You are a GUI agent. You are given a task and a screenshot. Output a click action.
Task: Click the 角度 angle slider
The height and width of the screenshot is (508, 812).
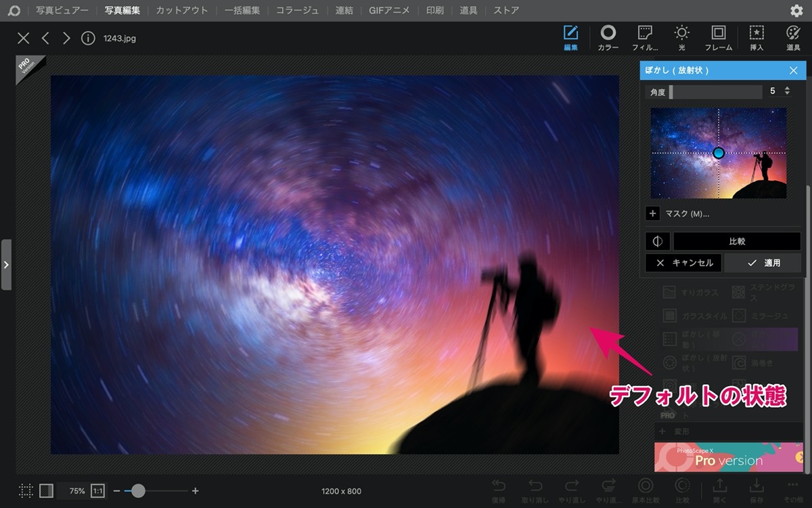click(x=716, y=91)
